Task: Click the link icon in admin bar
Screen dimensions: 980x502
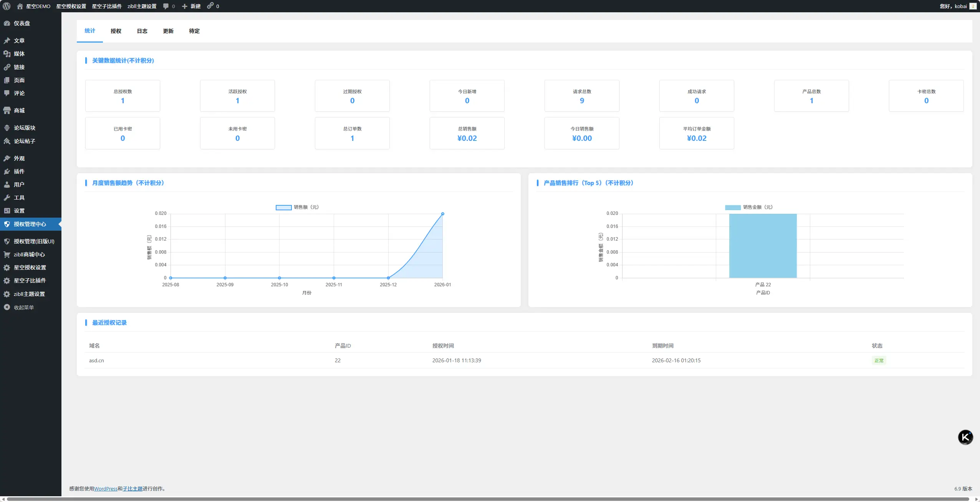Action: pos(210,6)
